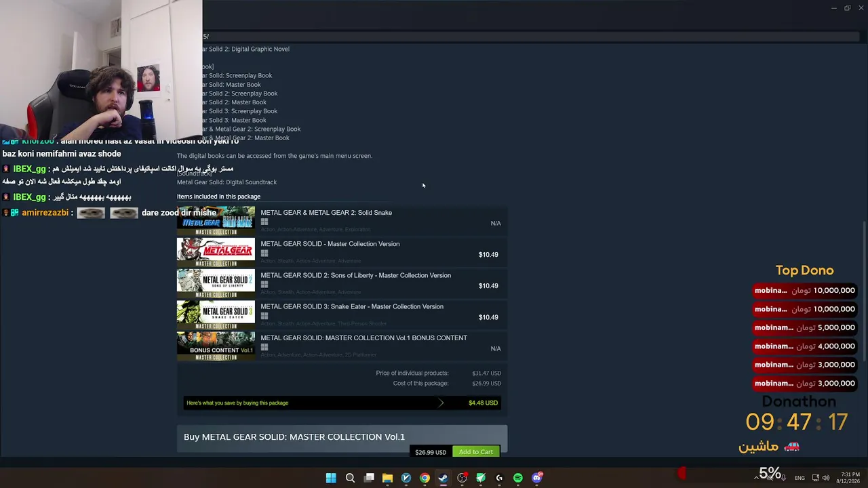Open Task View on the taskbar
Screen dimensions: 868x488
(x=369, y=478)
